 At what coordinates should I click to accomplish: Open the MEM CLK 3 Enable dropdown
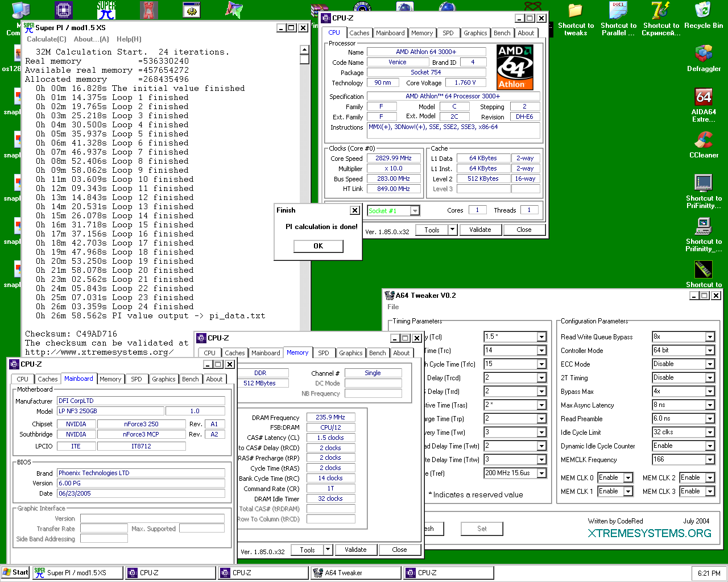pos(710,492)
